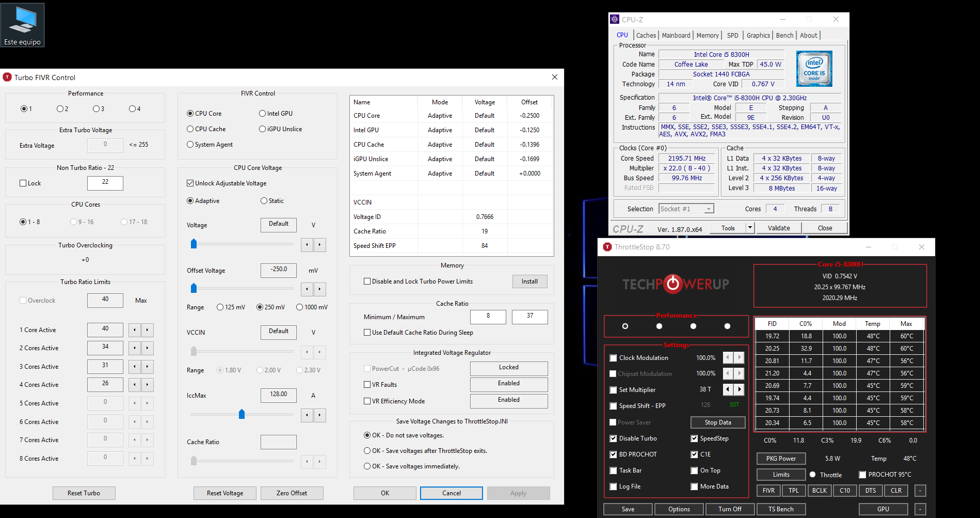Click the Intel Core i5 logo badge
The image size is (980, 518).
point(814,69)
